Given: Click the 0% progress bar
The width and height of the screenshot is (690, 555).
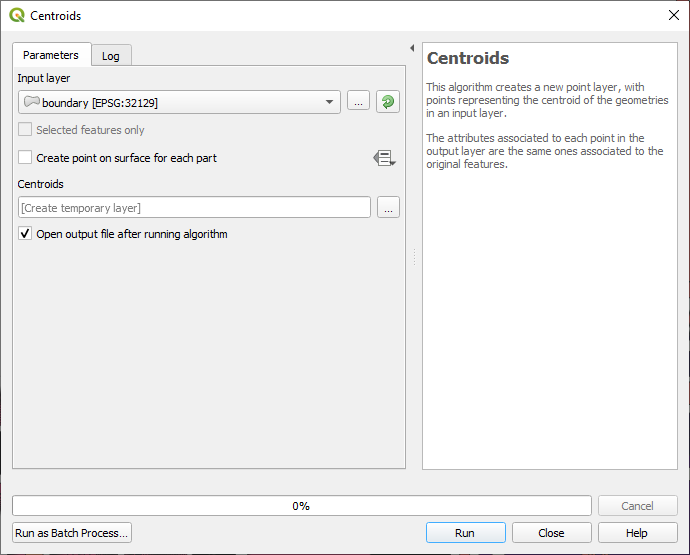Looking at the screenshot, I should [301, 506].
